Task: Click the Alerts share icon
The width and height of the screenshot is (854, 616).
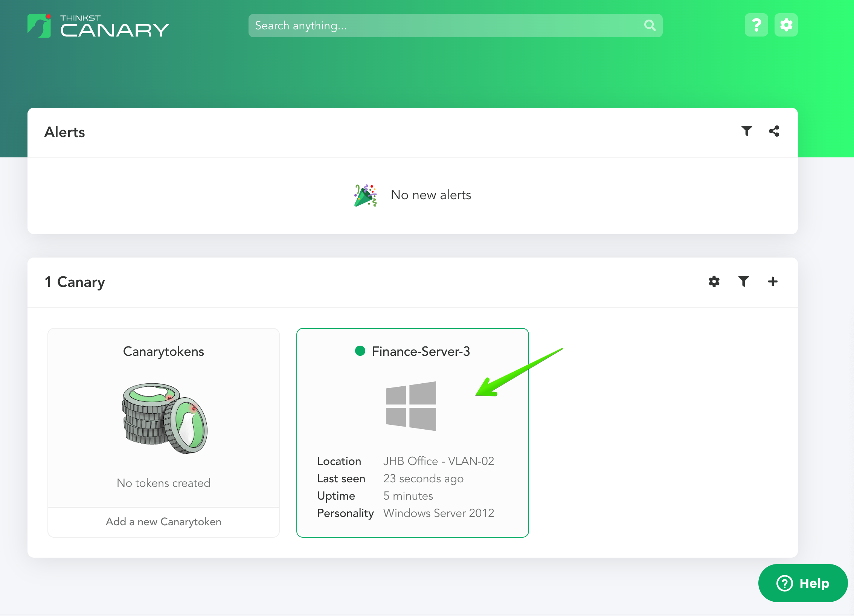Action: click(774, 131)
